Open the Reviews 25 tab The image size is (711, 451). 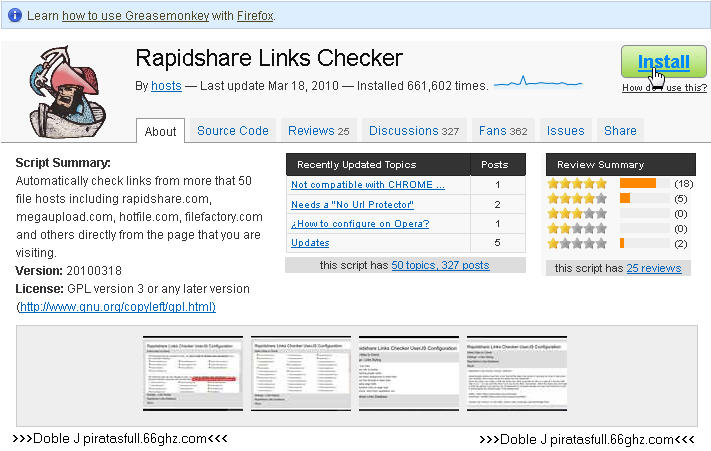point(318,131)
